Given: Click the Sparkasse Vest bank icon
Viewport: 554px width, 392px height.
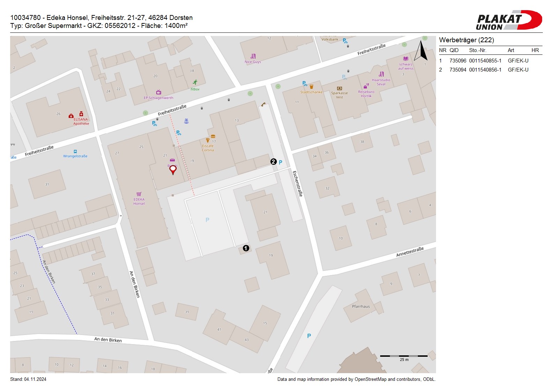Looking at the screenshot, I should [x=339, y=88].
